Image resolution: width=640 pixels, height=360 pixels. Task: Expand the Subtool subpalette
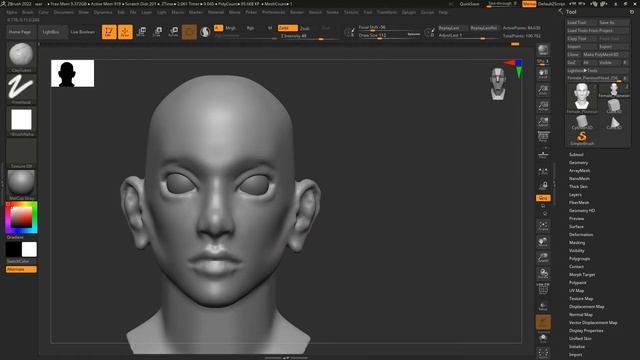point(576,155)
